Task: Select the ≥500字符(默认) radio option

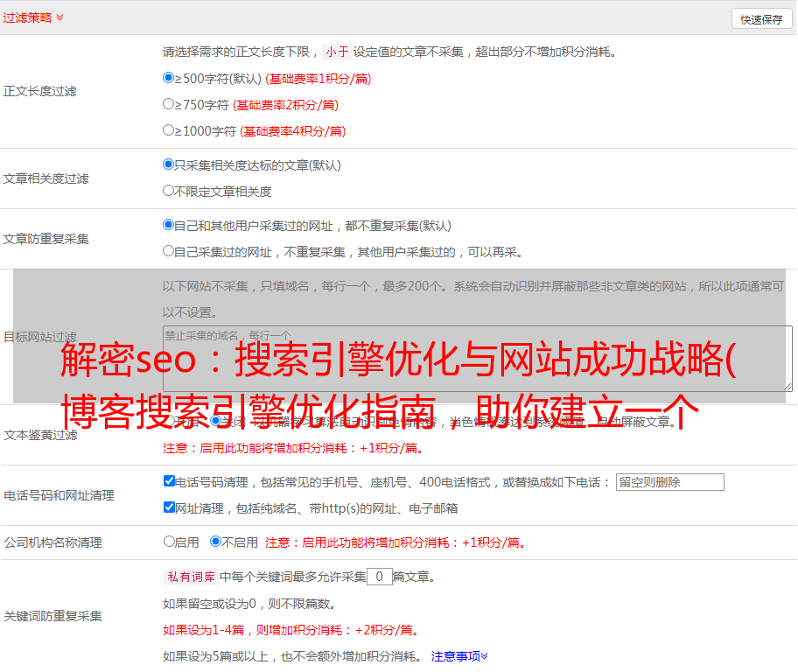Action: (169, 78)
